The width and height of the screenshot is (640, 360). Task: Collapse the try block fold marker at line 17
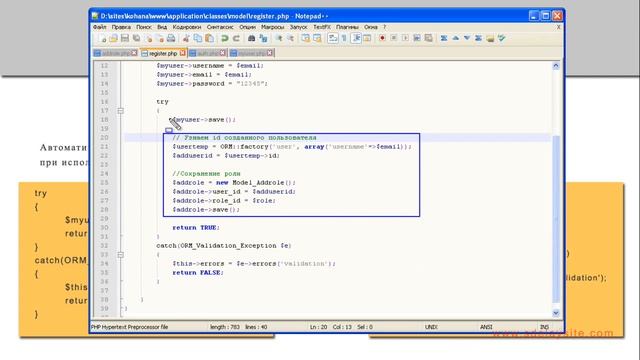point(120,111)
